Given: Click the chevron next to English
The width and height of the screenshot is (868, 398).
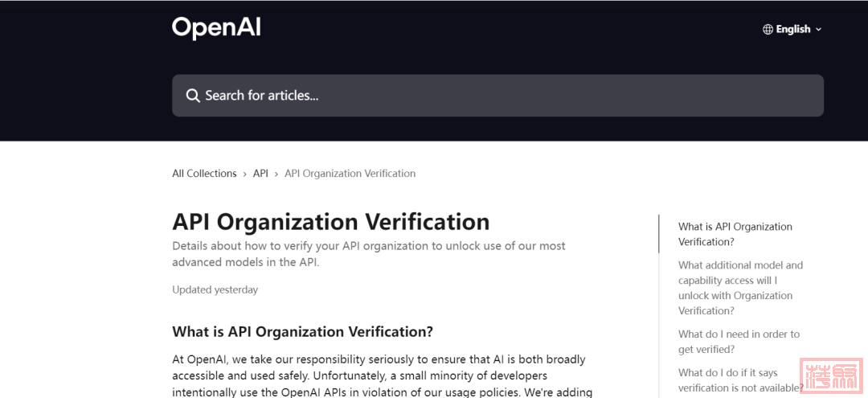Looking at the screenshot, I should coord(818,29).
